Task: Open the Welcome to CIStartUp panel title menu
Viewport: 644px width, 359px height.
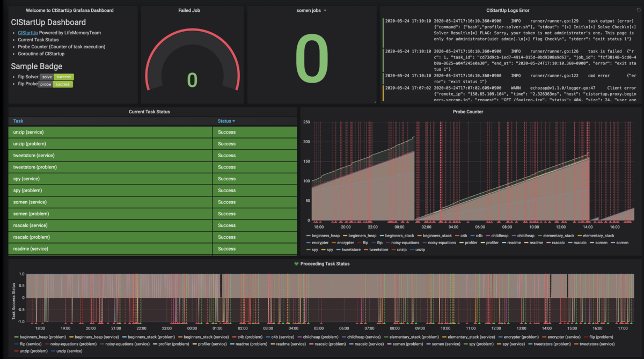Action: click(70, 10)
